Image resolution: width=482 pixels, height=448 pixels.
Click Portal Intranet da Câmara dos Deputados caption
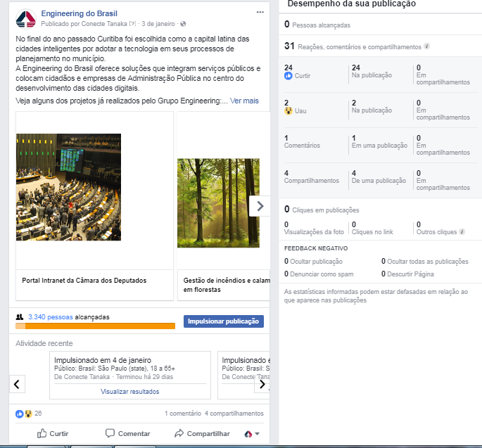pos(84,280)
